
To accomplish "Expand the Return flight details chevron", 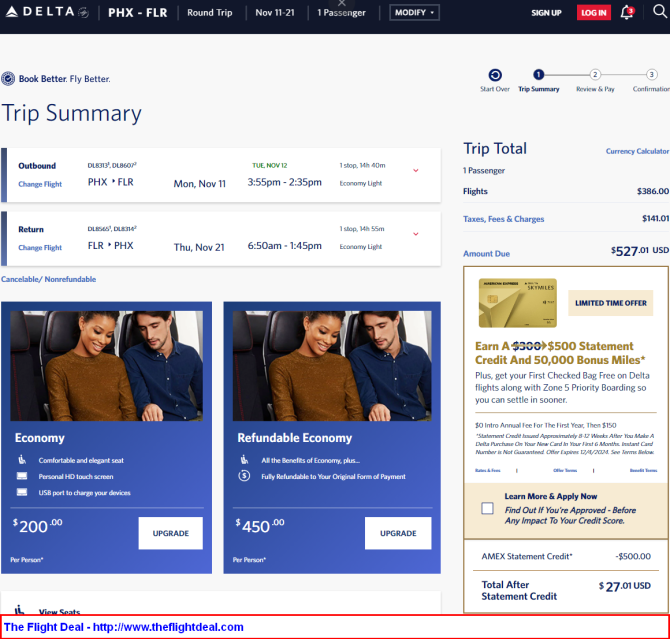I will point(416,234).
